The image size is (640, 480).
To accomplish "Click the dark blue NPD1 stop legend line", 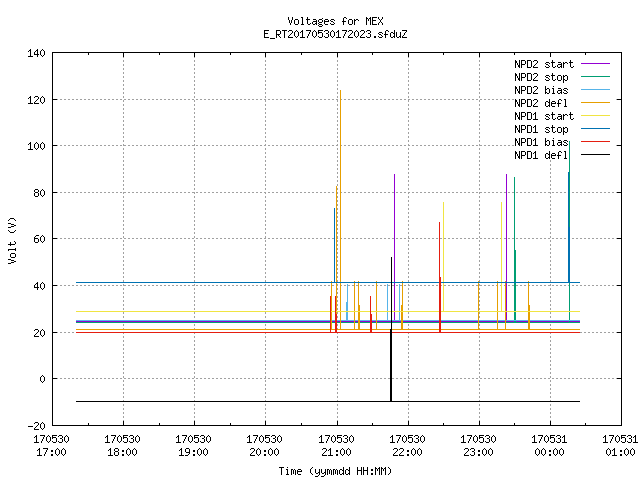I will tap(596, 129).
